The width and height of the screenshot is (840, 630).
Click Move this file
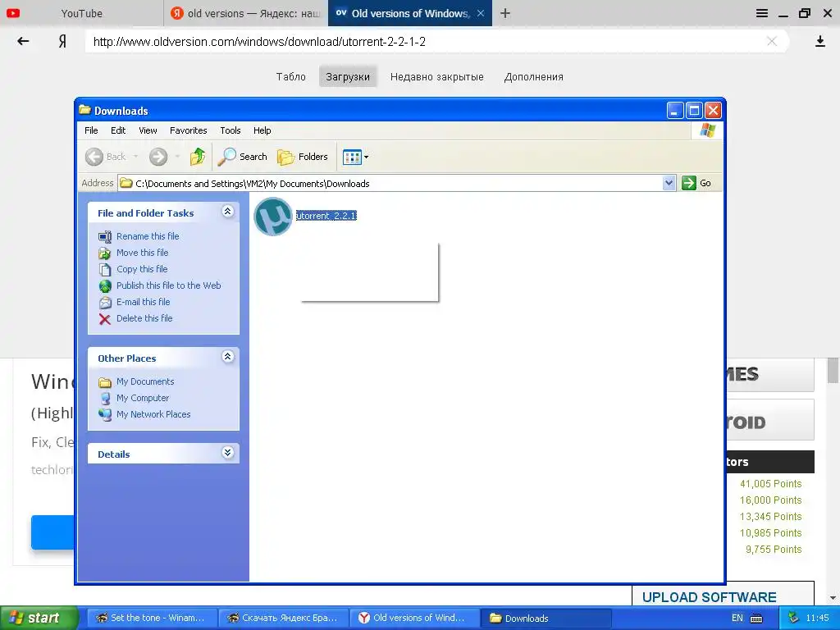[143, 253]
